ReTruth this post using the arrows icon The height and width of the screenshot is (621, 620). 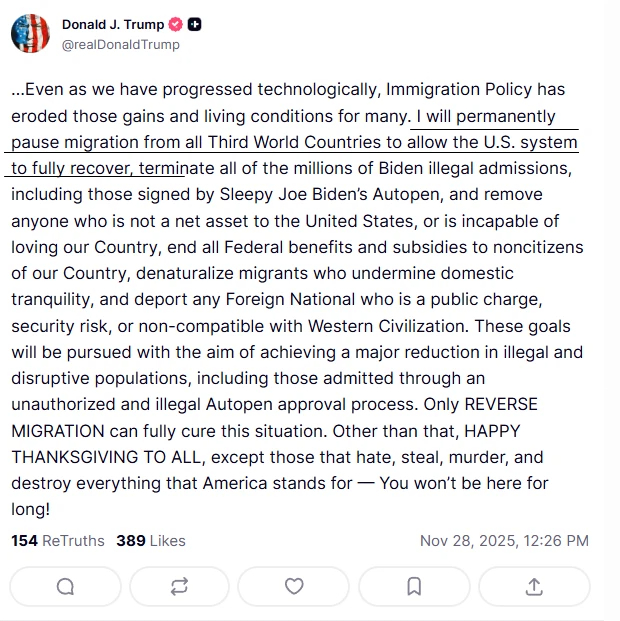[x=179, y=587]
